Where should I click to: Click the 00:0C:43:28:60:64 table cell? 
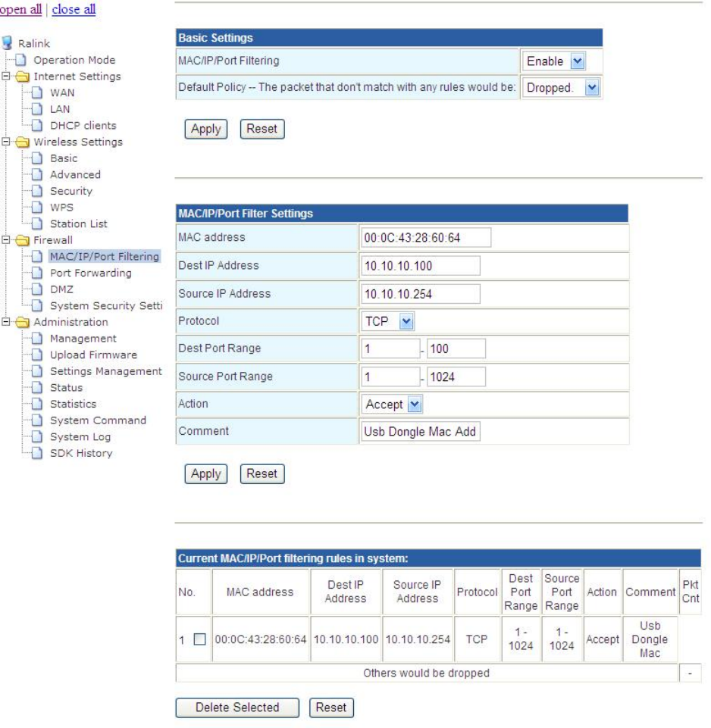click(261, 639)
